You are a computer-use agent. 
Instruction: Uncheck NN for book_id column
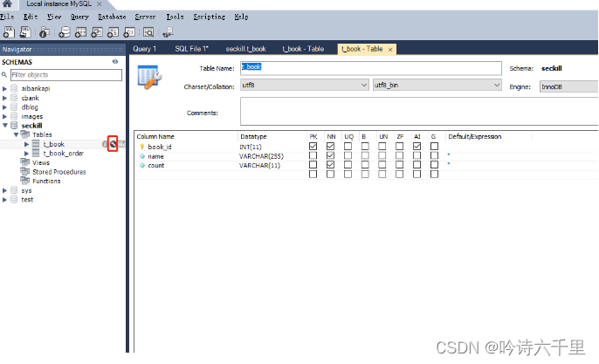tap(330, 147)
